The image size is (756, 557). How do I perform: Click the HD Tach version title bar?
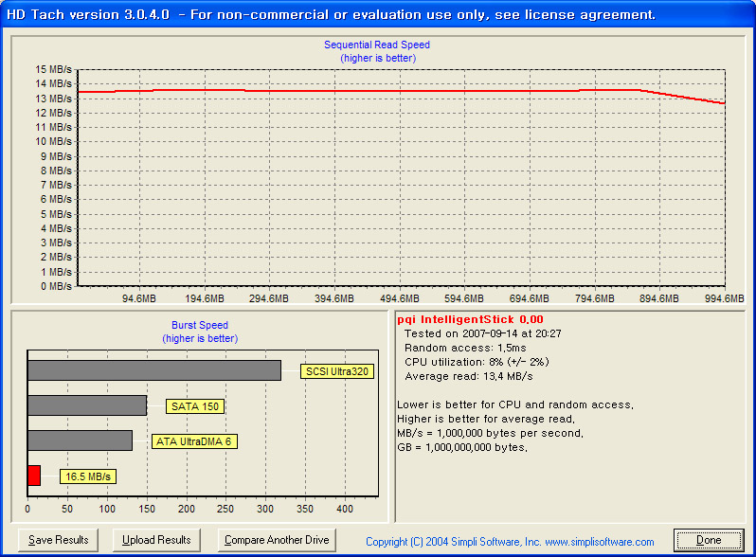click(x=332, y=14)
